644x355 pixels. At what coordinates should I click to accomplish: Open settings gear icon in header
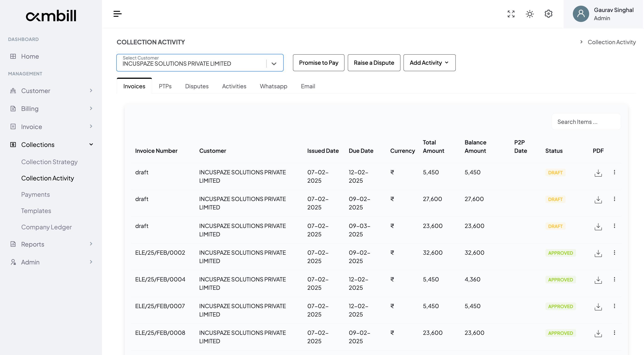(x=548, y=14)
